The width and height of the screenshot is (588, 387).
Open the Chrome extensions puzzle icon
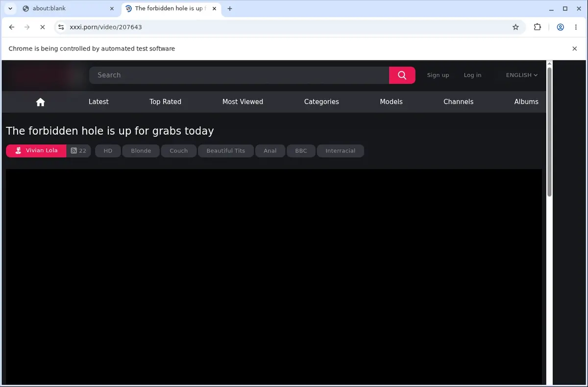(538, 27)
